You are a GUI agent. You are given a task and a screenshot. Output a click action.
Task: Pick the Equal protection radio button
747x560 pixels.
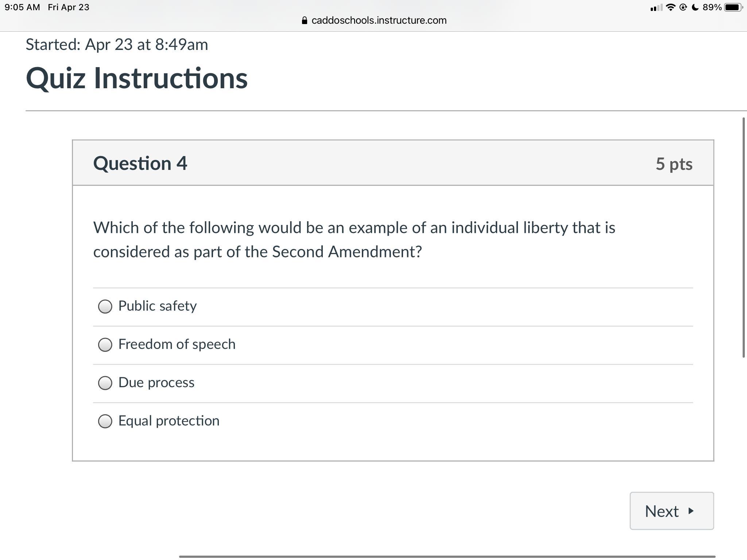105,421
